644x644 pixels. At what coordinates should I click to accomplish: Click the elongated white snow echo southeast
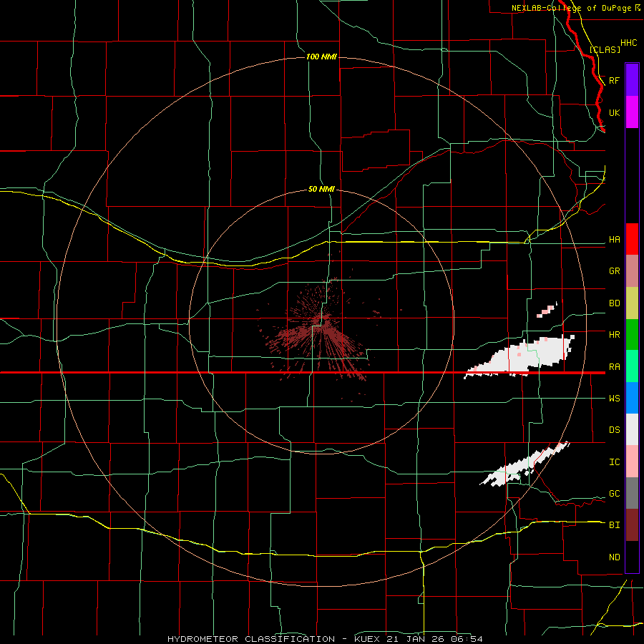[x=524, y=466]
